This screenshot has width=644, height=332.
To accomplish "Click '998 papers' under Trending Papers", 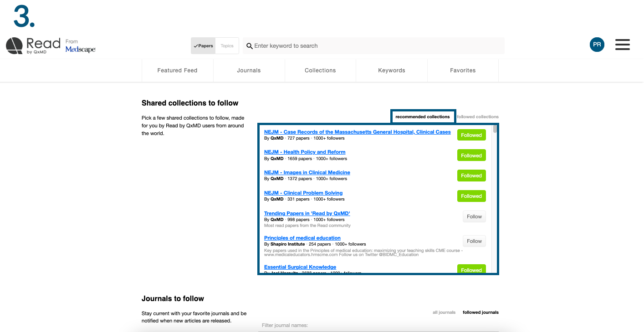I will click(298, 220).
